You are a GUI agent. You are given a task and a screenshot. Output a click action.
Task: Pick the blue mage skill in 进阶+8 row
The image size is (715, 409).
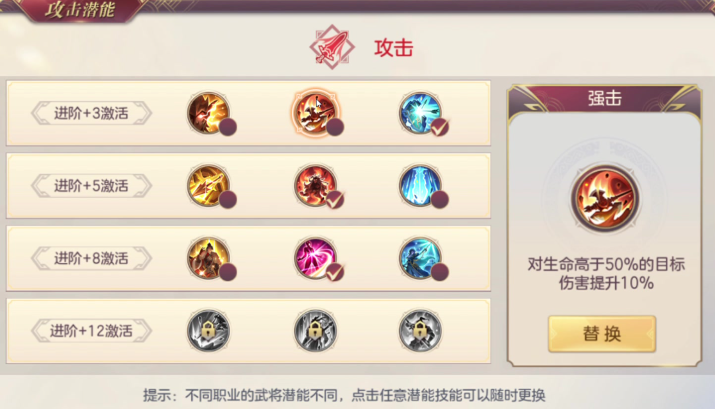[x=420, y=258]
